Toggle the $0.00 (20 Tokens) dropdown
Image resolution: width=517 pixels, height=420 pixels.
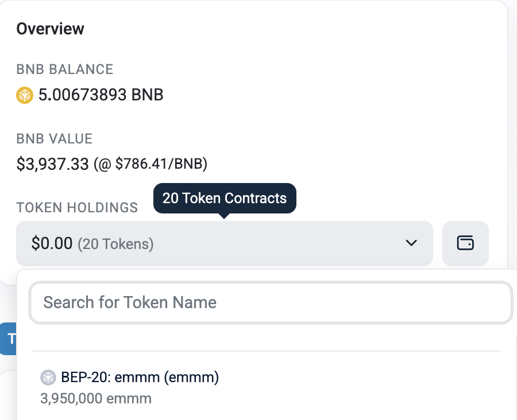224,243
